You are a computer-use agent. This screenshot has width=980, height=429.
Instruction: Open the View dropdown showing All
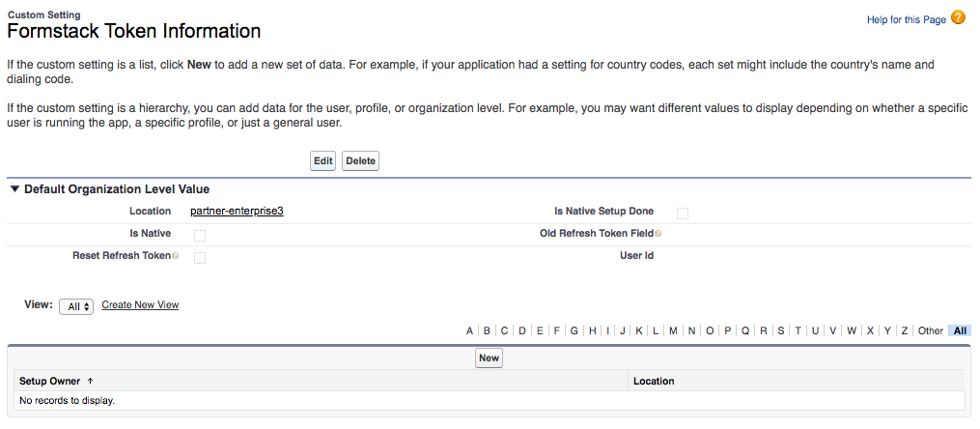point(76,306)
